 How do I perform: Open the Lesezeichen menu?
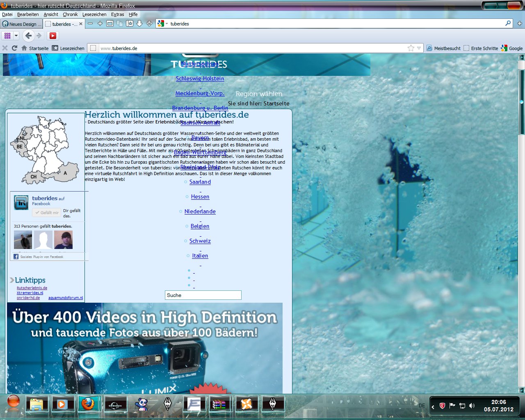click(94, 14)
